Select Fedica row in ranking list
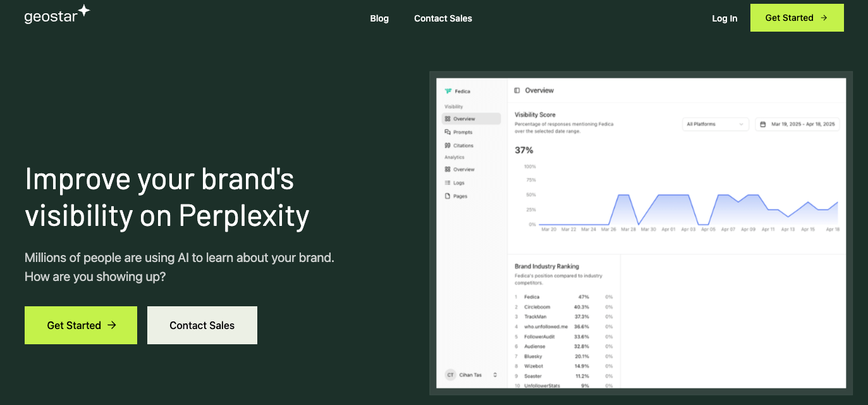 [563, 297]
